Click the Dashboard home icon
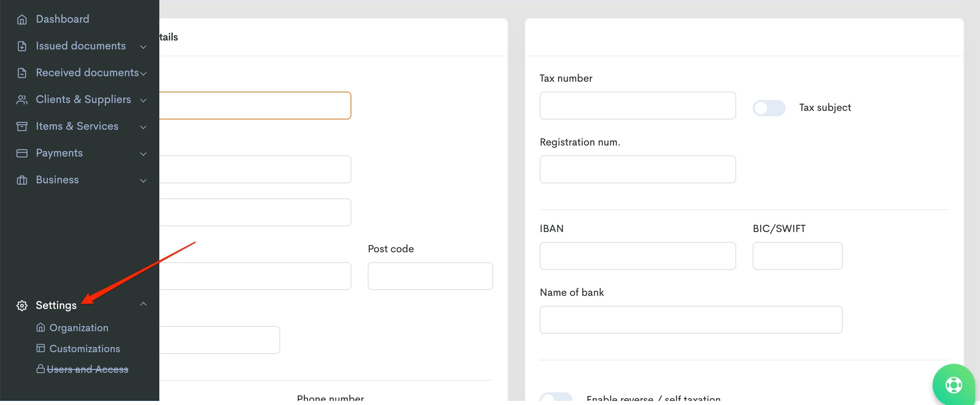The width and height of the screenshot is (980, 405). (x=22, y=19)
